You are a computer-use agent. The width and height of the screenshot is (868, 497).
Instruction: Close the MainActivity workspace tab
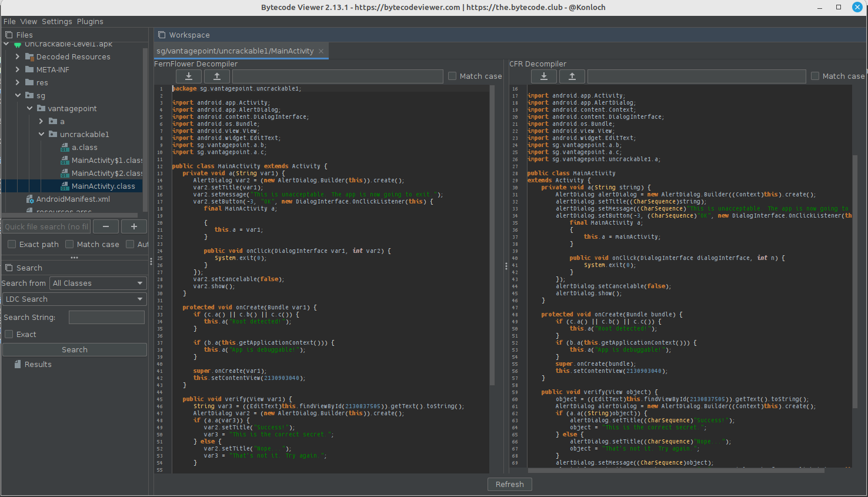click(321, 51)
